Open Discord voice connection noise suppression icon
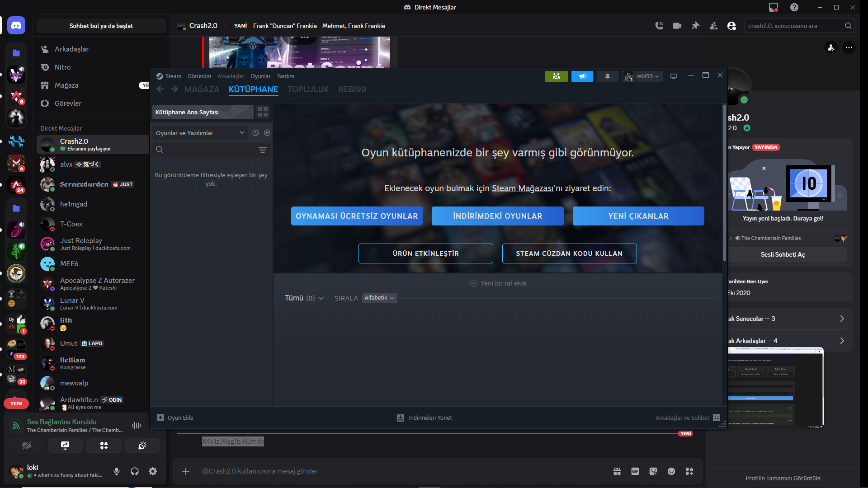This screenshot has width=868, height=488. tap(137, 426)
